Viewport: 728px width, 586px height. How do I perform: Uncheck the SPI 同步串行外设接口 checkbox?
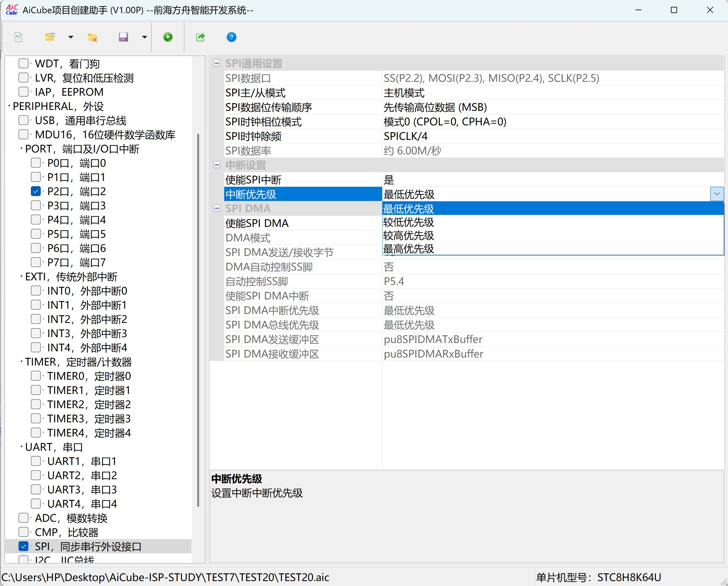[23, 546]
